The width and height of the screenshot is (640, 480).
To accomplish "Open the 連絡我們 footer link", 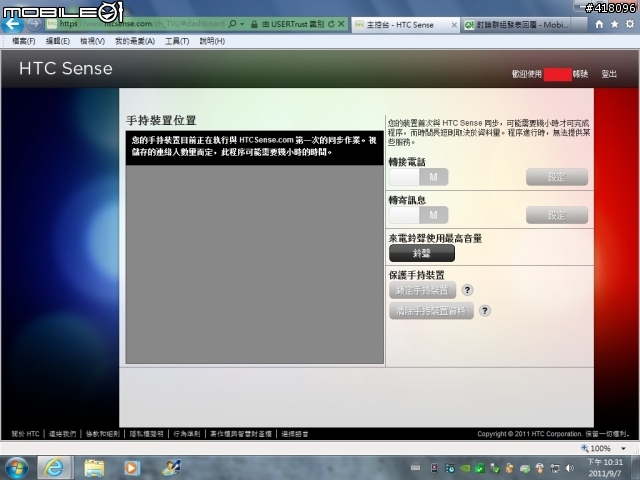I will (x=62, y=434).
